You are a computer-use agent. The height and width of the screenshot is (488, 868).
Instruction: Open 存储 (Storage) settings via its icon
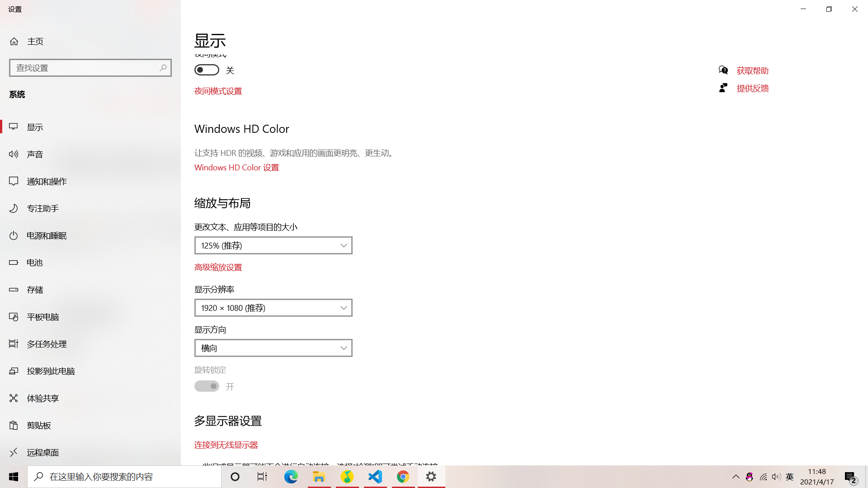(13, 289)
